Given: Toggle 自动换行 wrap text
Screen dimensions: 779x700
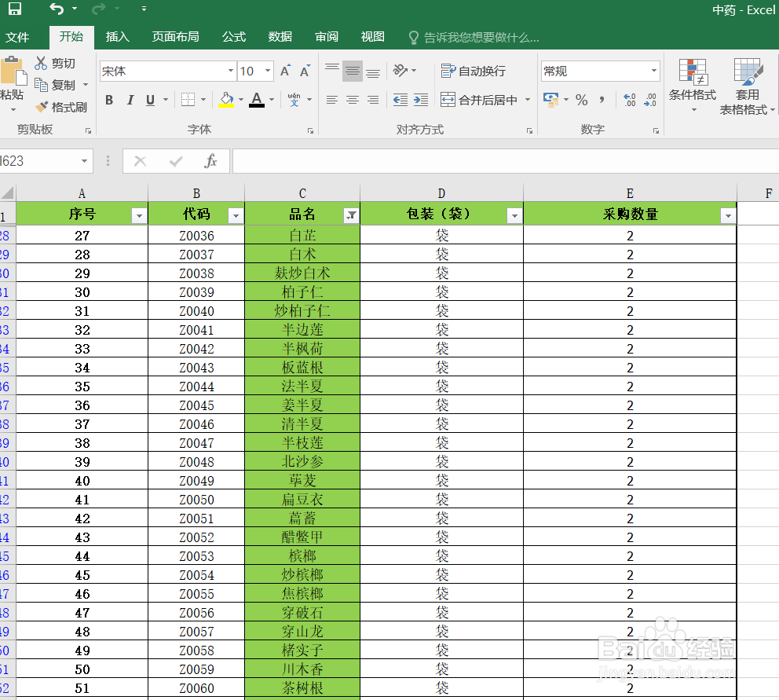Looking at the screenshot, I should click(474, 71).
